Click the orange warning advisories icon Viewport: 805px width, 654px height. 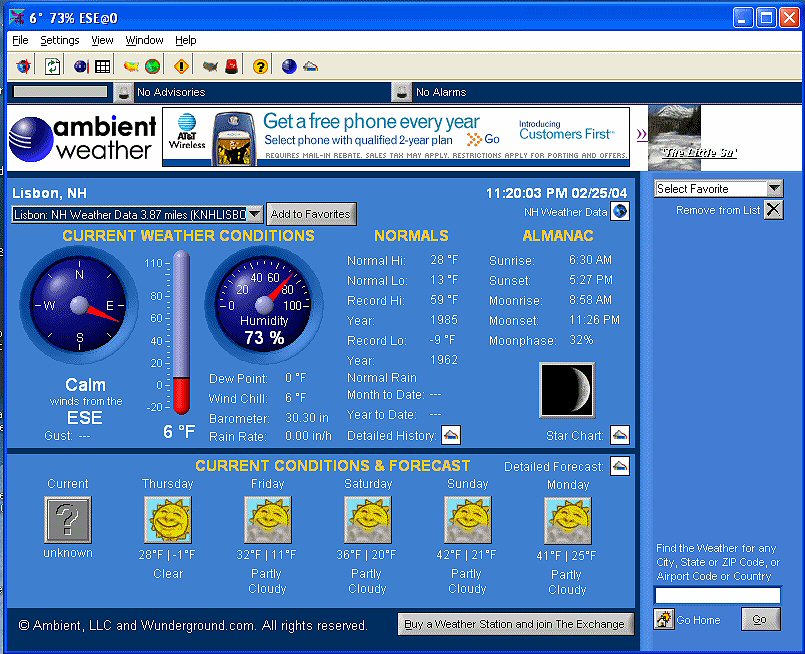pos(181,65)
